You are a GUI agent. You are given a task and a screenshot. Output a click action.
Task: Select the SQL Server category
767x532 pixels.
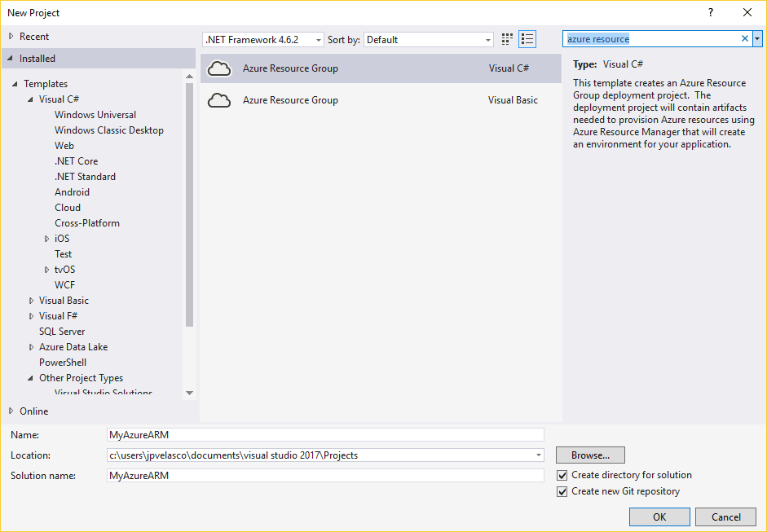62,332
